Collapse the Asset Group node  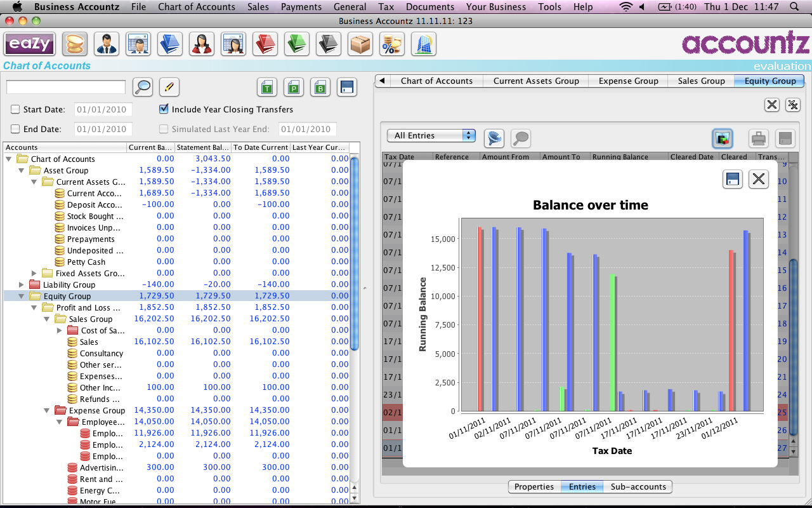22,170
